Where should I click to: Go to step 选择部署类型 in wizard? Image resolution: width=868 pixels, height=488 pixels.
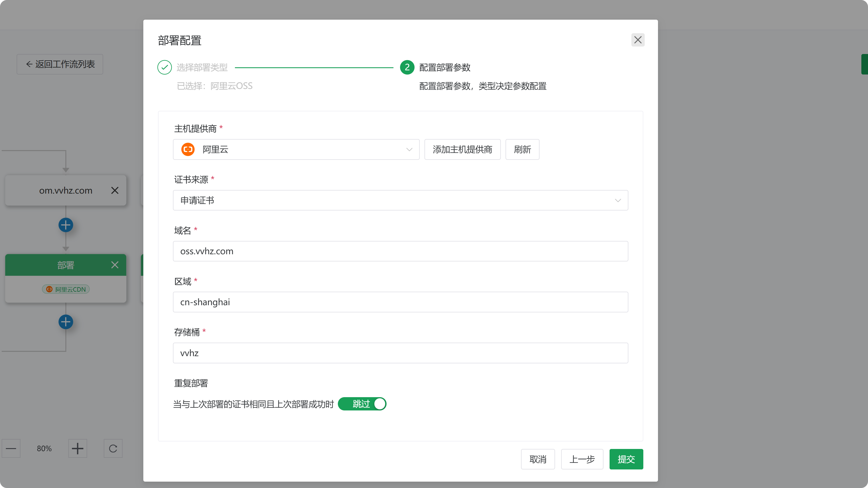point(202,68)
